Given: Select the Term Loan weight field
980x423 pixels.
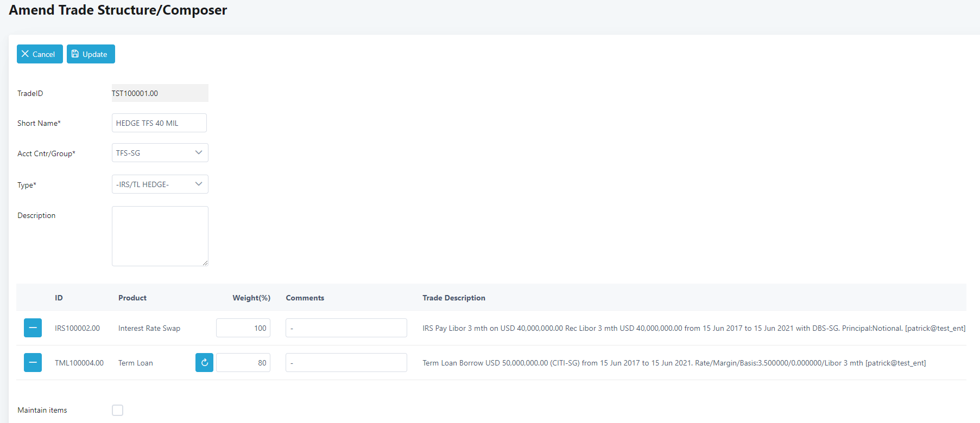Looking at the screenshot, I should point(243,363).
